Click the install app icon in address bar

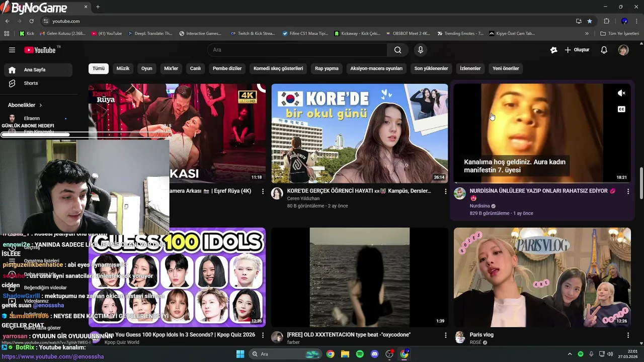(579, 21)
